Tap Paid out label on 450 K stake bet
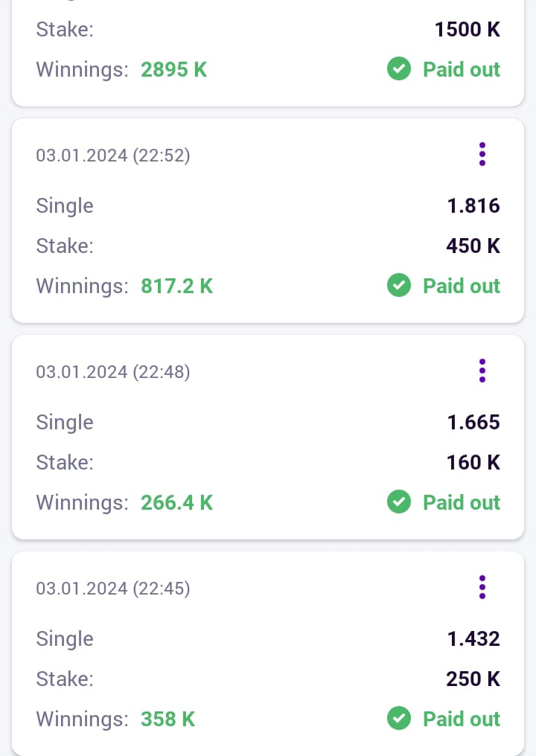 coord(461,286)
